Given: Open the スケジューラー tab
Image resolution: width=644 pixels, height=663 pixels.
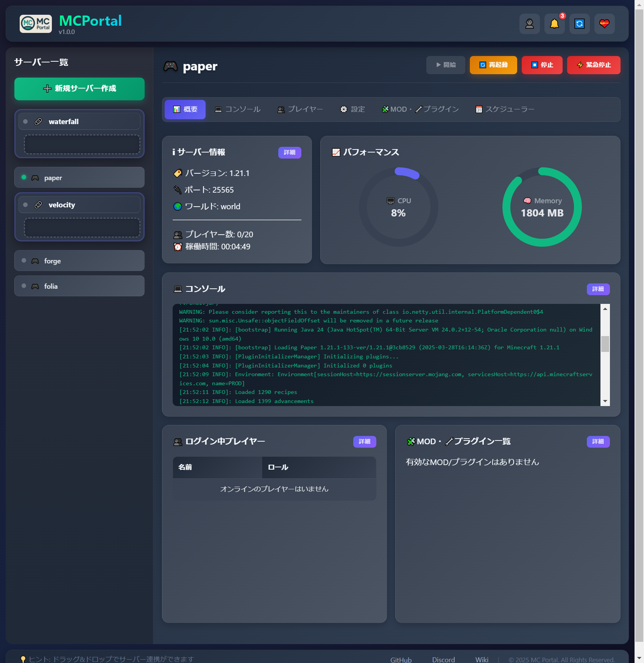Looking at the screenshot, I should click(505, 109).
